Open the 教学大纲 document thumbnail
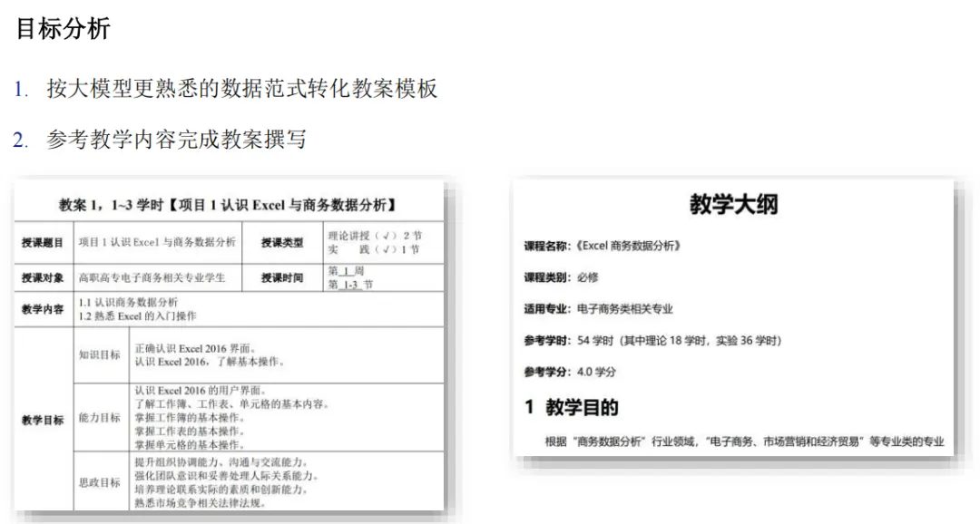 734,318
